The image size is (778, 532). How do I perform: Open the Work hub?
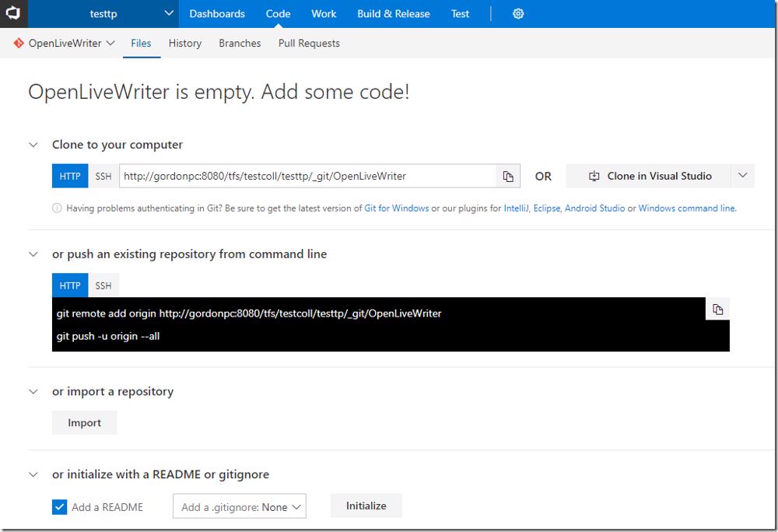click(324, 14)
